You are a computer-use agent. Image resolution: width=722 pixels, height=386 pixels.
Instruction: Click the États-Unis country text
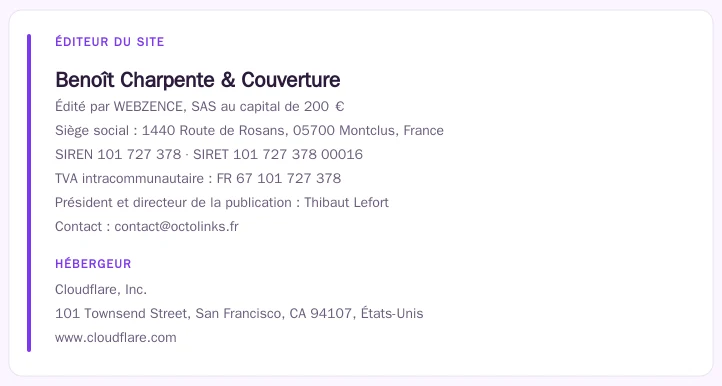coord(392,314)
